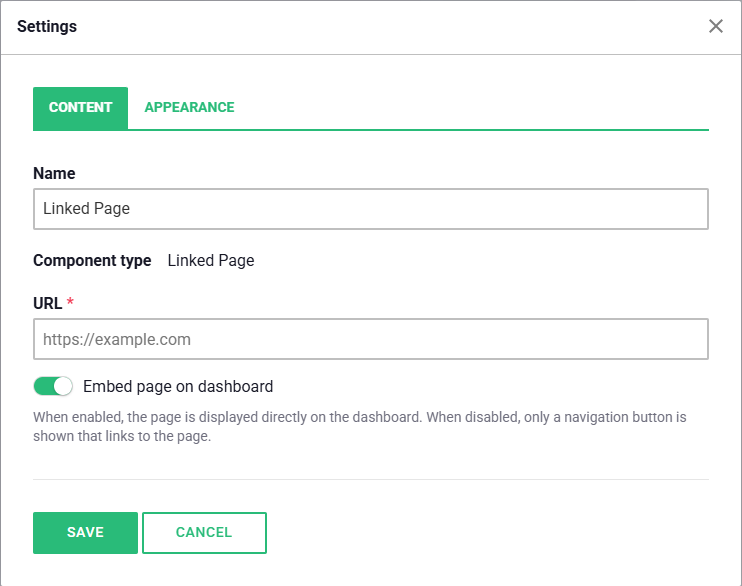This screenshot has height=586, width=742.
Task: Save the component settings
Action: click(x=85, y=533)
